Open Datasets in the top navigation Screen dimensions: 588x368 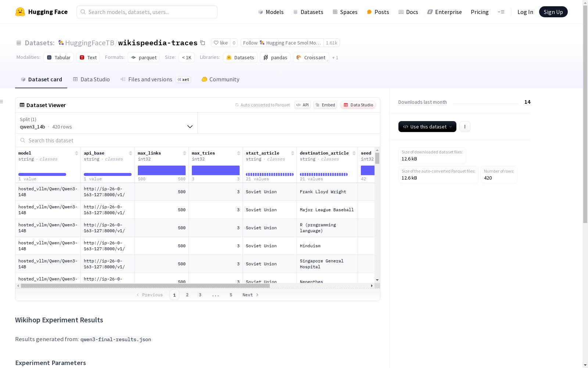(x=308, y=12)
